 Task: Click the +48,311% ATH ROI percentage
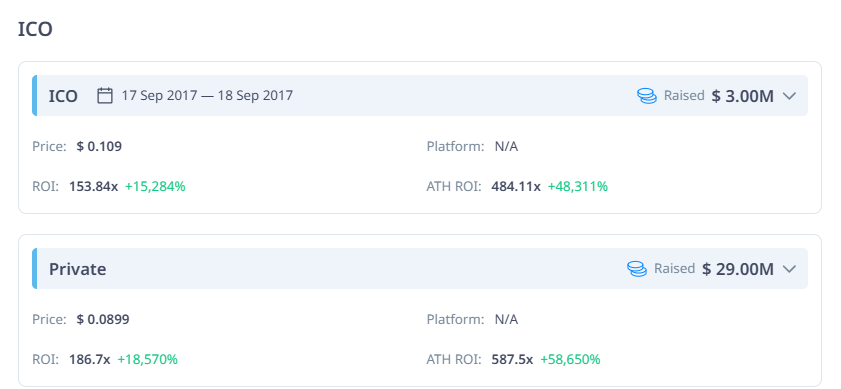tap(578, 187)
